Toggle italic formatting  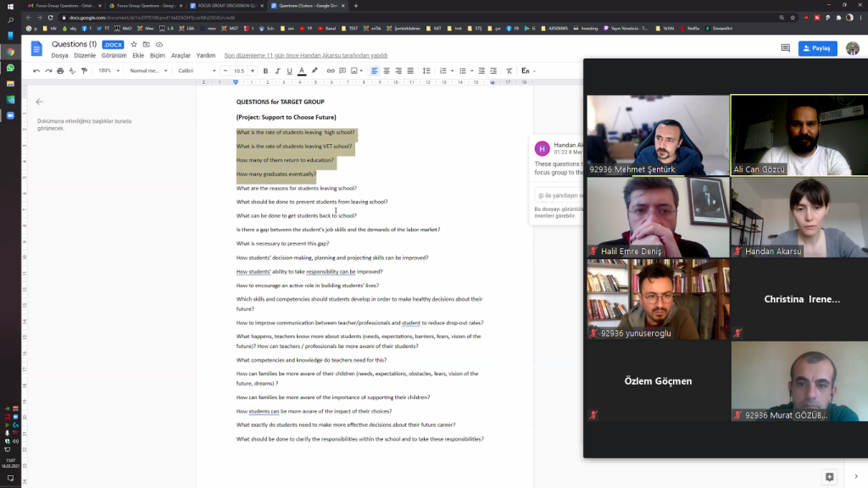(277, 71)
